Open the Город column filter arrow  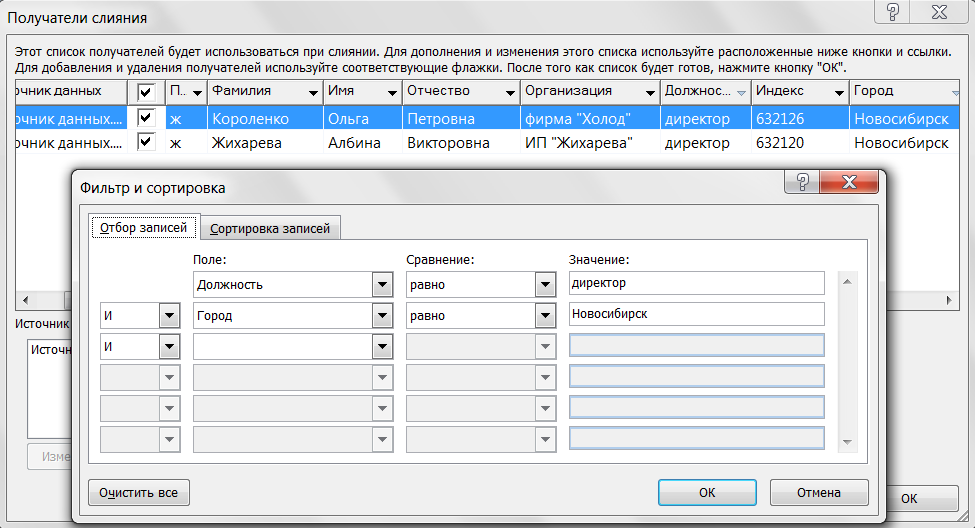[x=955, y=93]
